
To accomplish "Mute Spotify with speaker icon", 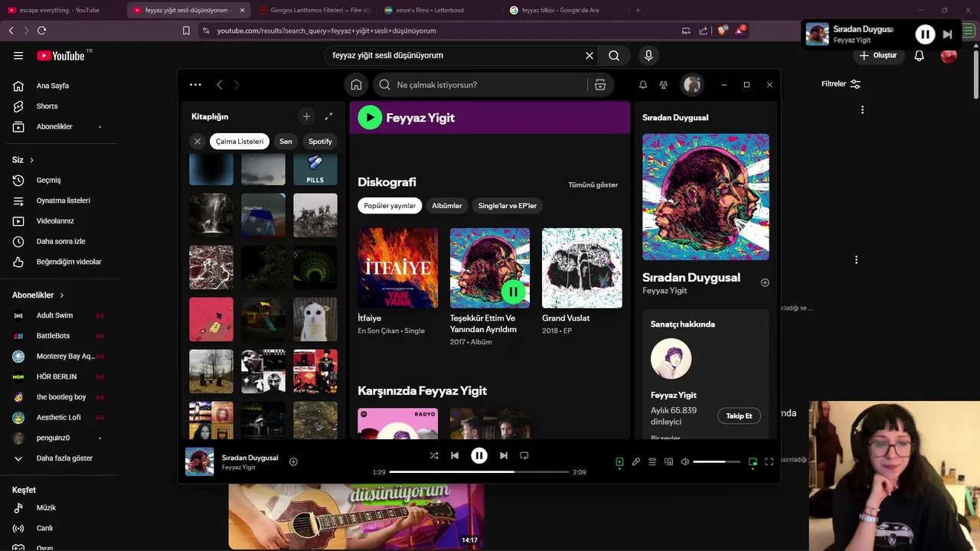I will pyautogui.click(x=685, y=462).
